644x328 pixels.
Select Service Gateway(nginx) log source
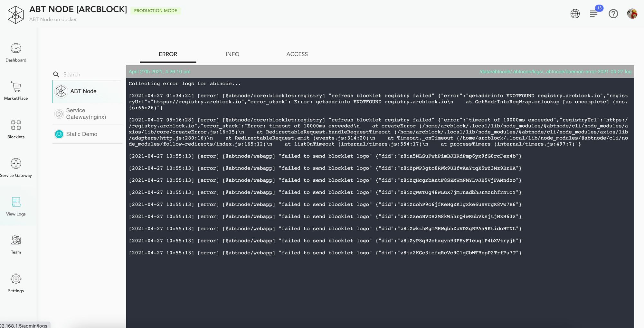tap(87, 114)
